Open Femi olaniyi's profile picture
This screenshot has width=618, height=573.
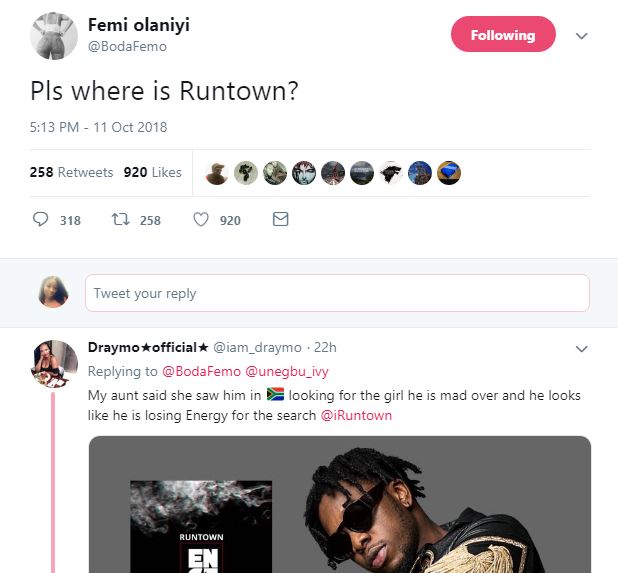click(x=55, y=36)
